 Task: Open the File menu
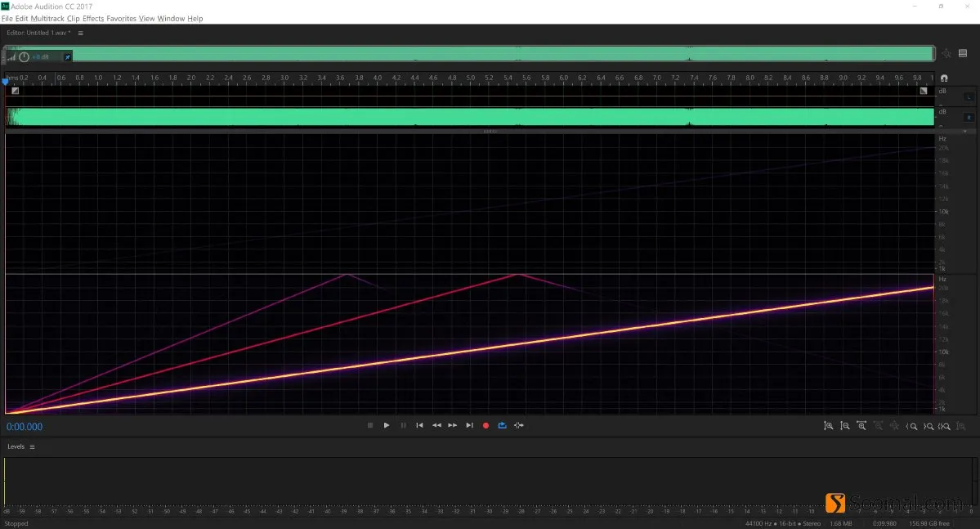point(7,19)
